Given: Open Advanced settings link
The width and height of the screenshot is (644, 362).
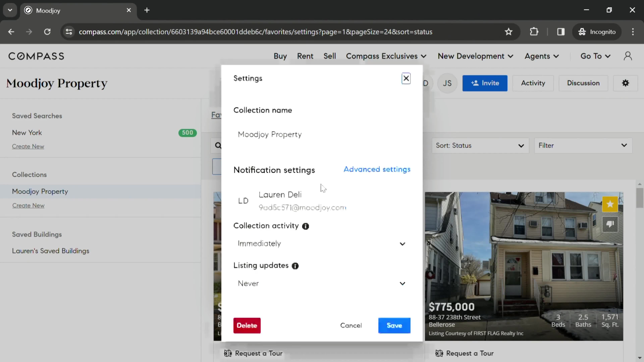Looking at the screenshot, I should (377, 169).
